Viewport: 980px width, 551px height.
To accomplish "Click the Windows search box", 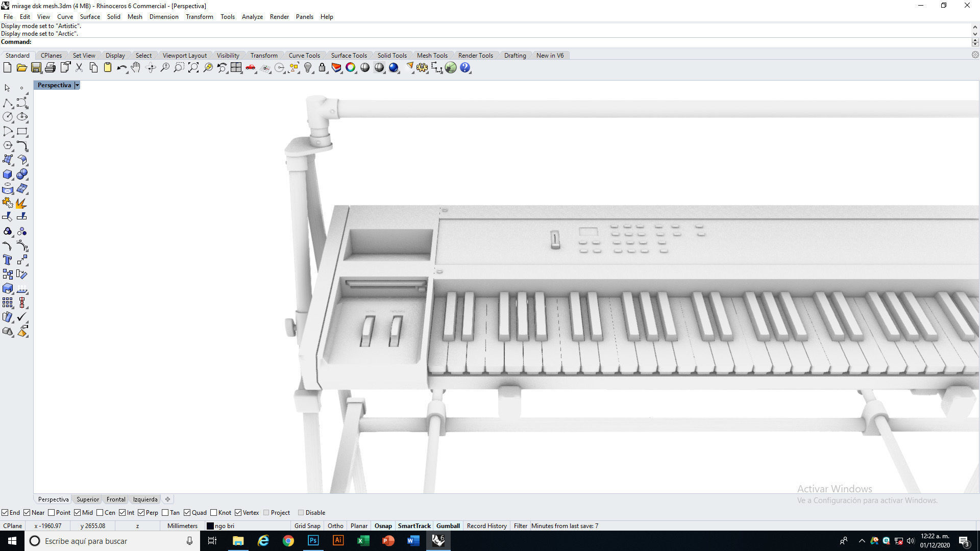I will (x=112, y=541).
